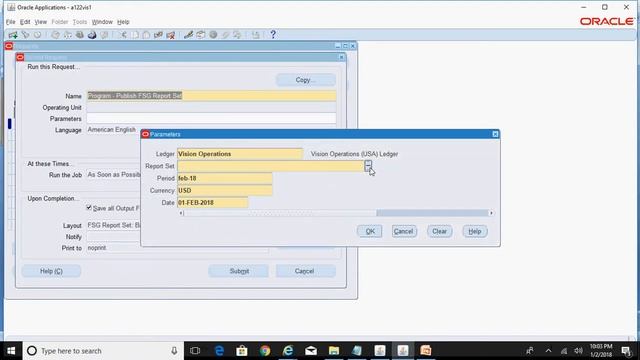
Task: Click OK in the Parameters dialog
Action: 370,231
